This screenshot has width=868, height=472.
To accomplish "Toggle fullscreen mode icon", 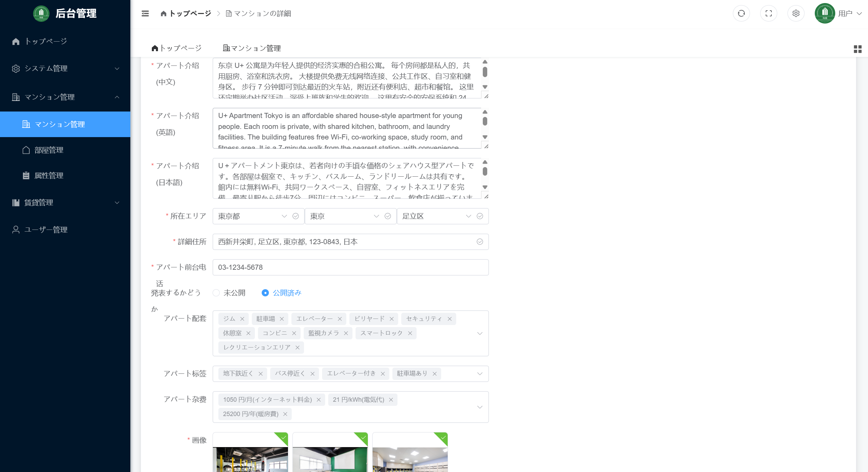I will 768,14.
